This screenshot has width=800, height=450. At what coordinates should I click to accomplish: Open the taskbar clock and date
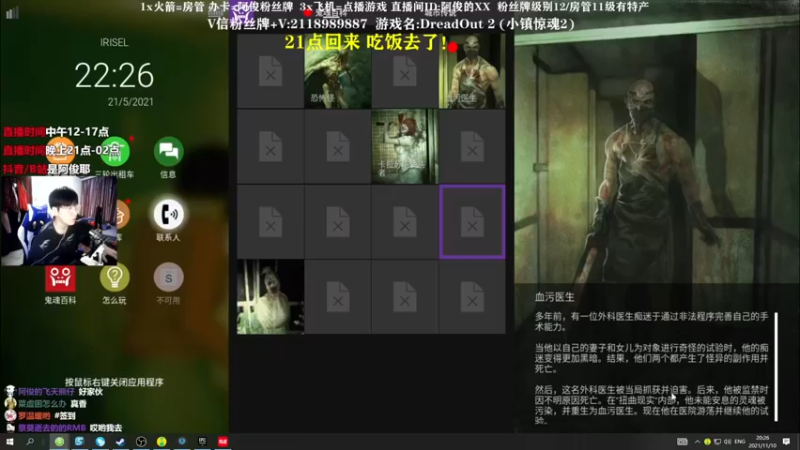762,441
